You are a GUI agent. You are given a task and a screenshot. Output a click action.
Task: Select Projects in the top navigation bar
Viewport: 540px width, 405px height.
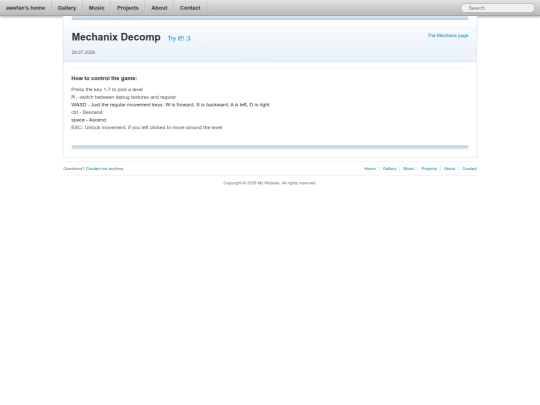[128, 8]
